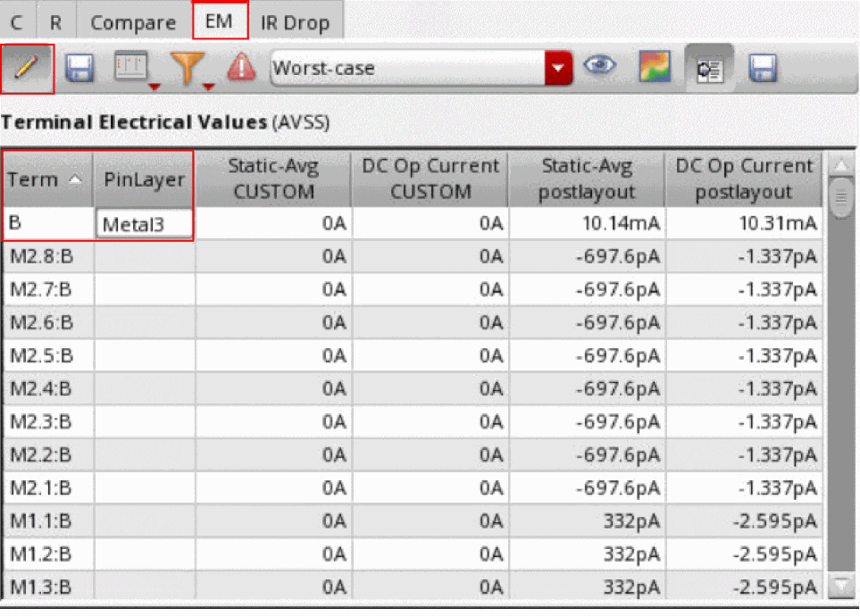860x616 pixels.
Task: Open the IR Drop tab
Action: 295,21
